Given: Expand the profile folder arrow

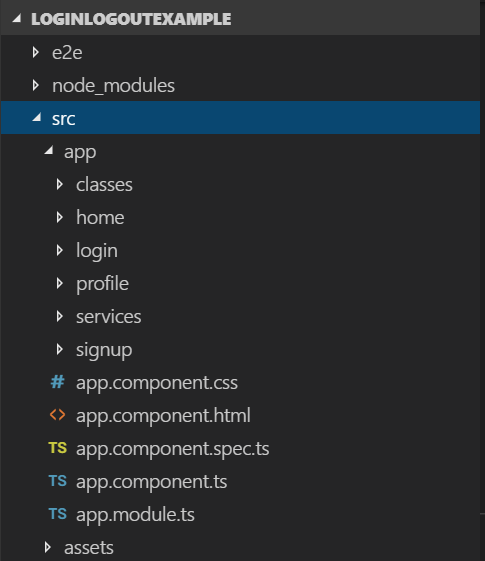Looking at the screenshot, I should pyautogui.click(x=59, y=283).
